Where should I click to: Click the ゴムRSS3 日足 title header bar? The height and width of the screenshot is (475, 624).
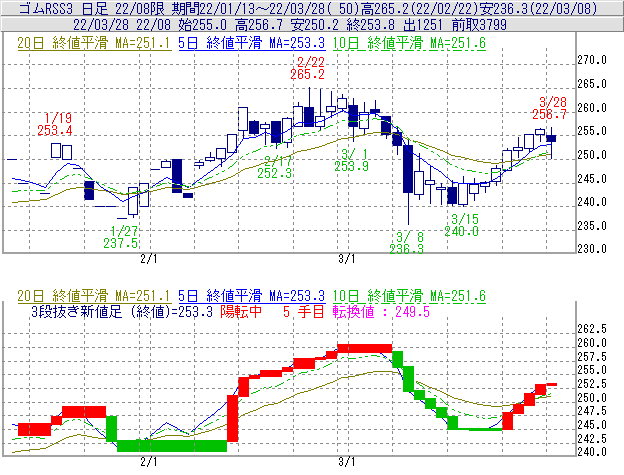(312, 8)
